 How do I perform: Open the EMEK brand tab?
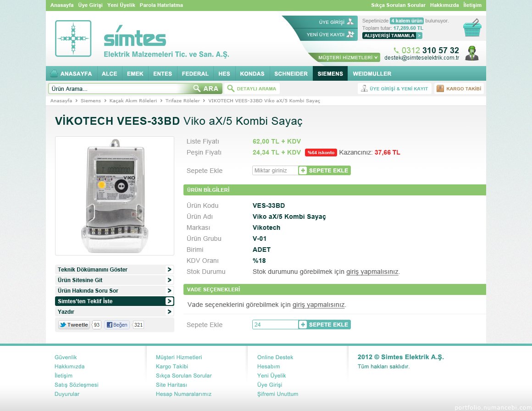pos(135,74)
